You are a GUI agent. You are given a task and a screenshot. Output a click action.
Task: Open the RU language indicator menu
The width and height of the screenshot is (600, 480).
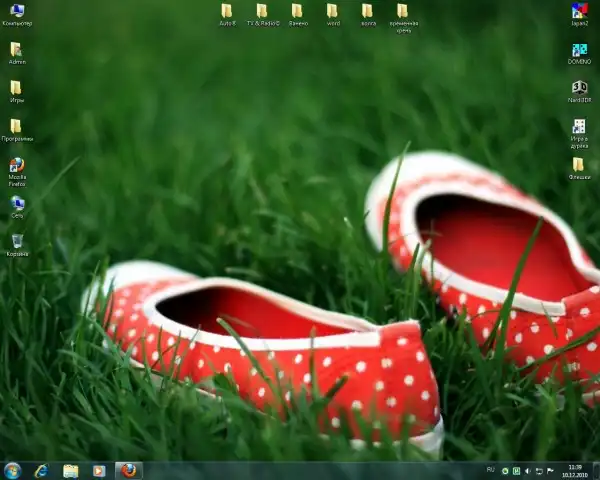click(x=490, y=469)
